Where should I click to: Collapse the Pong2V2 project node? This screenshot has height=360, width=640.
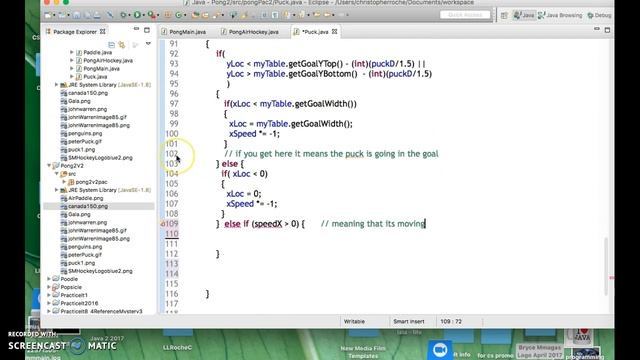point(49,166)
